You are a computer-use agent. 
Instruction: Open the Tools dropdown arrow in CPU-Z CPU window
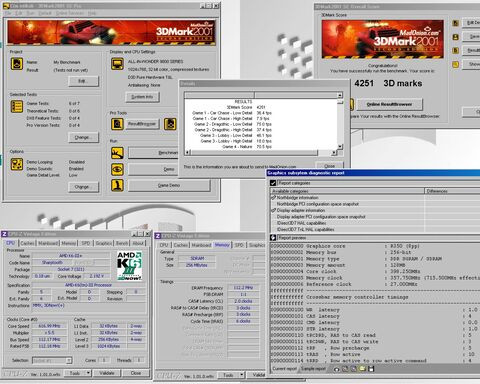[89, 373]
